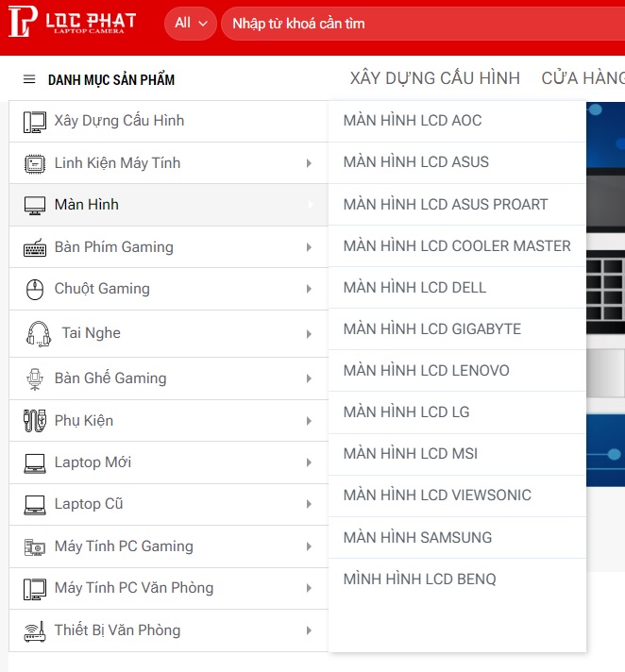Click the Laptop Mới laptop icon
The image size is (625, 672).
click(x=35, y=463)
